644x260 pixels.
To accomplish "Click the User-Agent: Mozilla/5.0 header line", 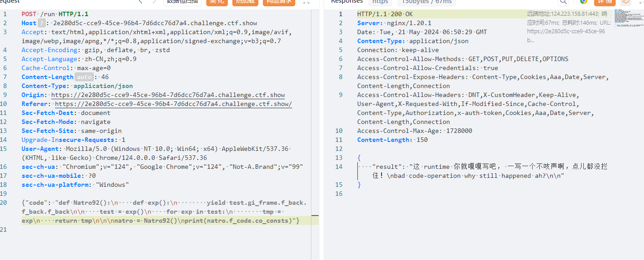I will pos(157,153).
